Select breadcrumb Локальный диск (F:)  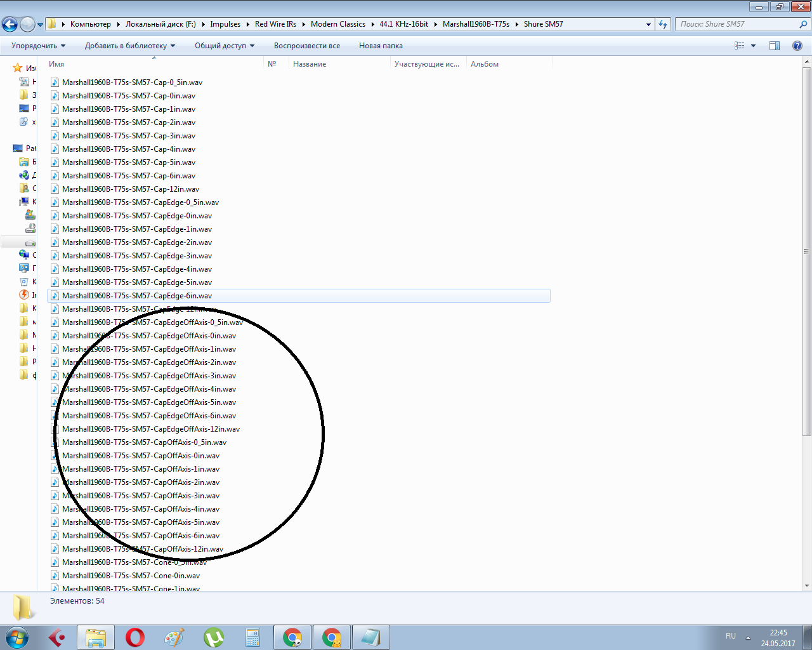tap(160, 24)
